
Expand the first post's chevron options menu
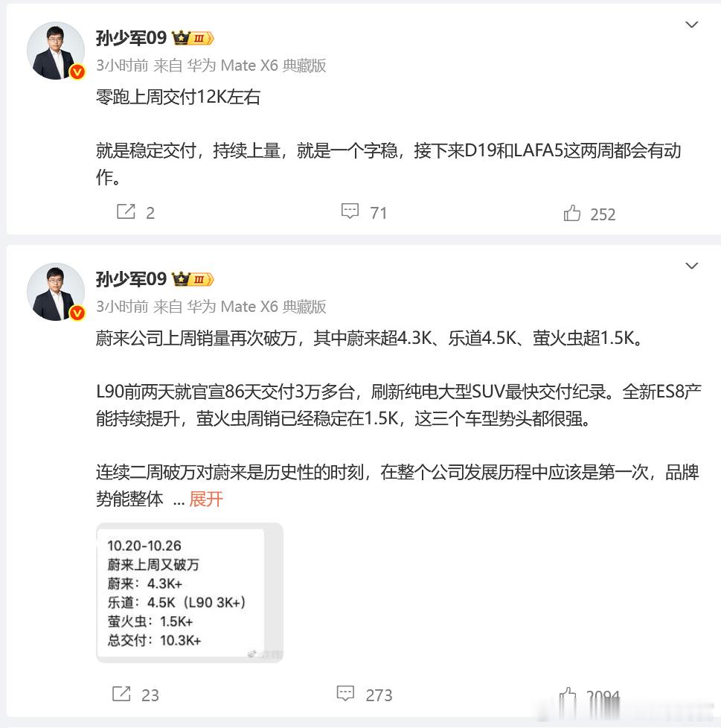tap(691, 25)
